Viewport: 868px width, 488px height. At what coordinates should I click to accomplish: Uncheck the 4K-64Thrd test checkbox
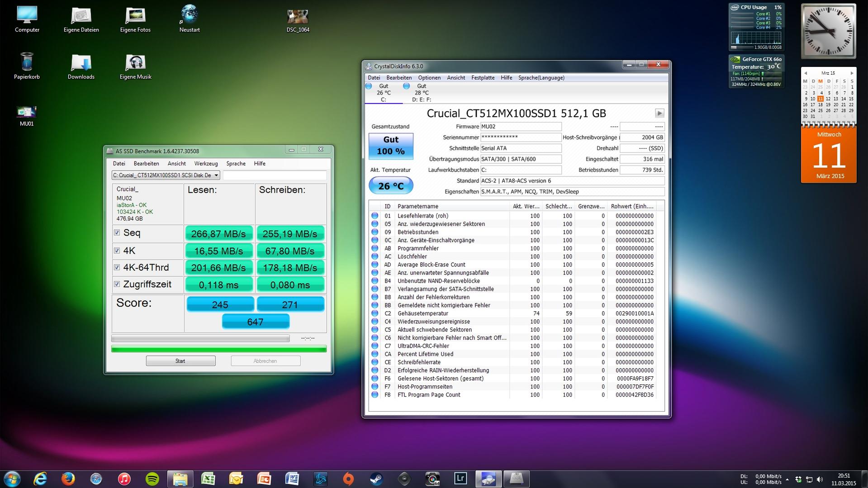pos(117,267)
